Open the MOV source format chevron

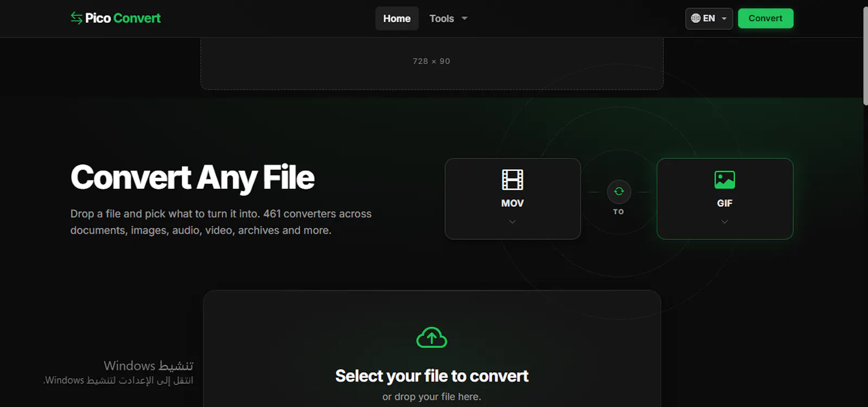pos(513,221)
